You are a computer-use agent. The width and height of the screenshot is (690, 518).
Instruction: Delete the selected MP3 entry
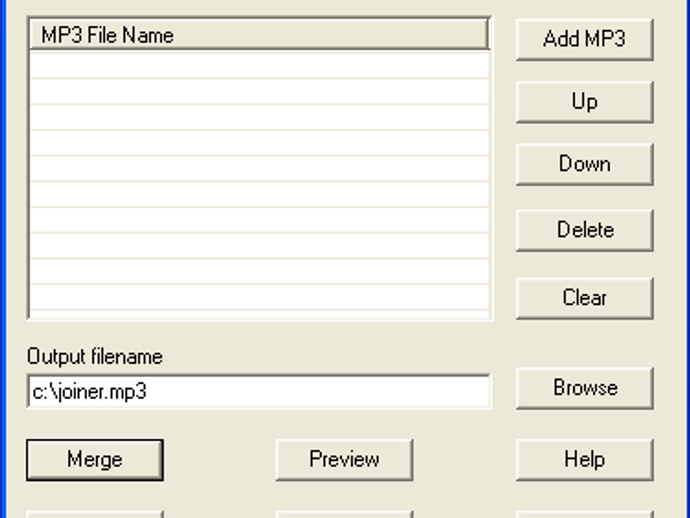[584, 230]
